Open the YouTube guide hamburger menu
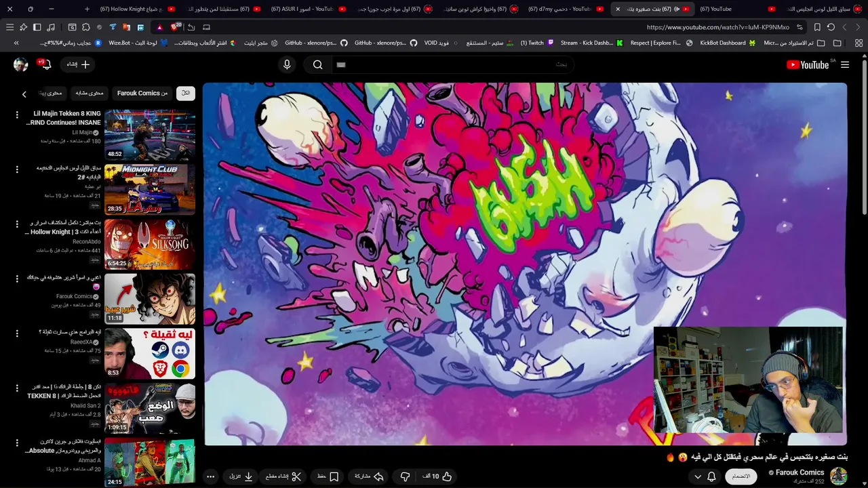 [845, 64]
